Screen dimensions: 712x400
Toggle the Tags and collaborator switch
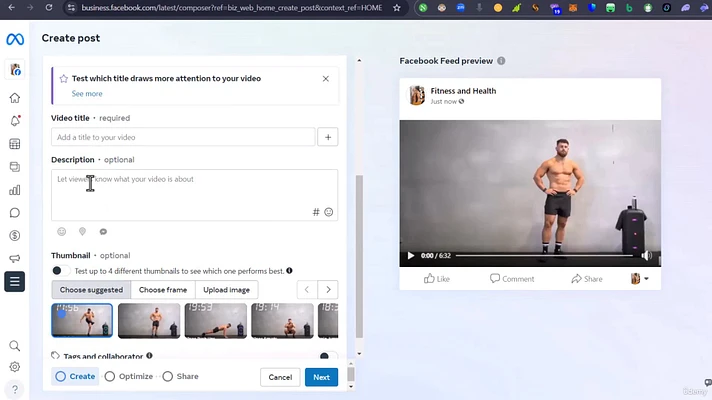click(x=326, y=356)
